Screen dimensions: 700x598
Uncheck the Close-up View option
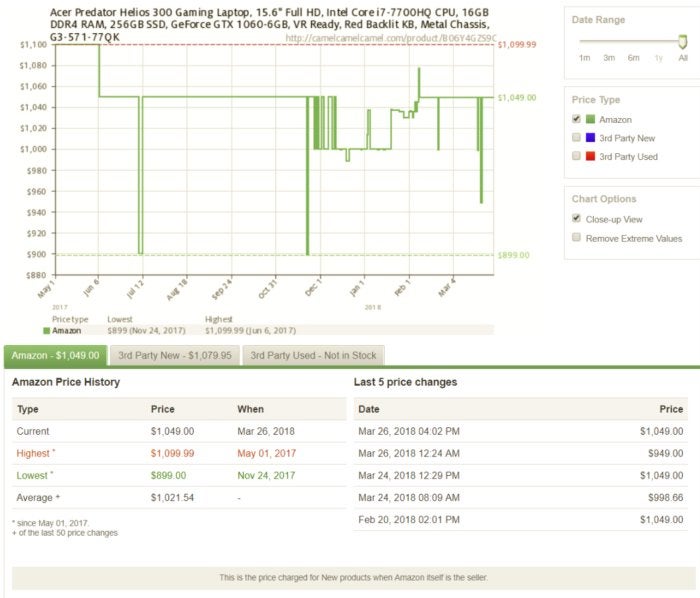576,219
